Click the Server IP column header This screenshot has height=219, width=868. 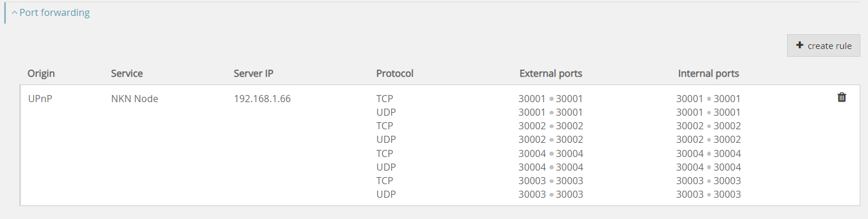253,74
